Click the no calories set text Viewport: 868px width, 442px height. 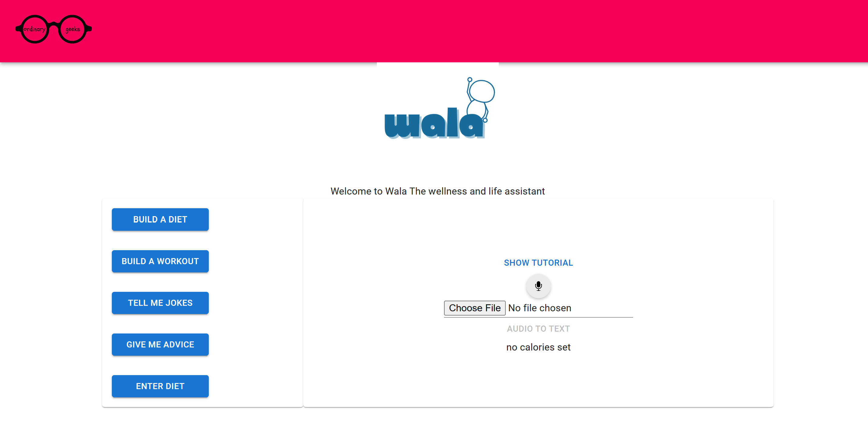pyautogui.click(x=538, y=347)
